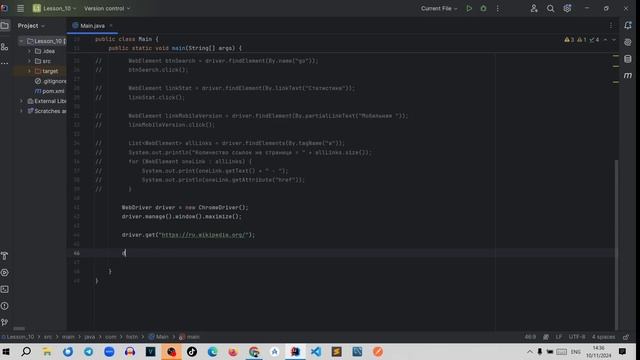
Task: Open the Windows Start menu
Action: coord(6,351)
